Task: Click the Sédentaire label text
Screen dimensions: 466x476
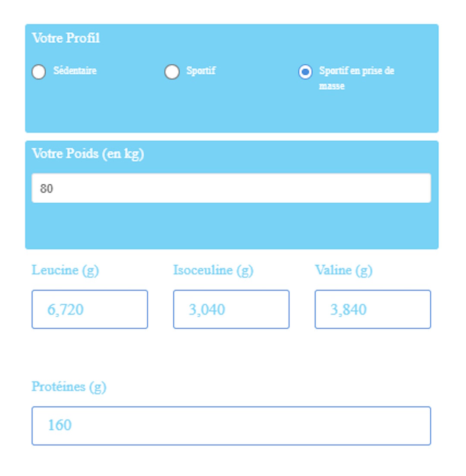Action: [x=75, y=71]
